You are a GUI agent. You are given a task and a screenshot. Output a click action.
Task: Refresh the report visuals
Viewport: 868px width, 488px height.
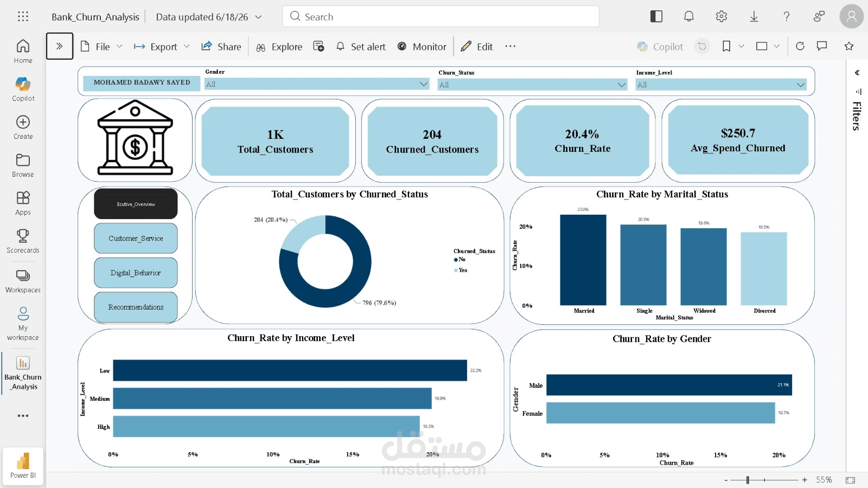(800, 46)
